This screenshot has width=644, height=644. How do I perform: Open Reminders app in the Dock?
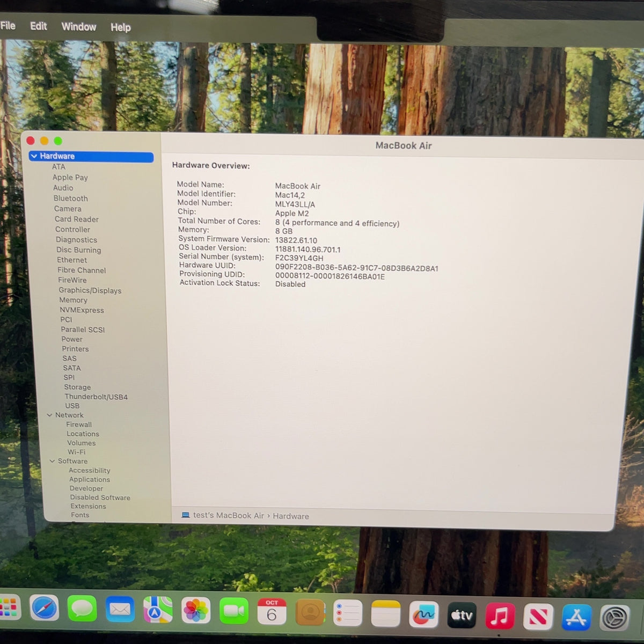click(348, 613)
